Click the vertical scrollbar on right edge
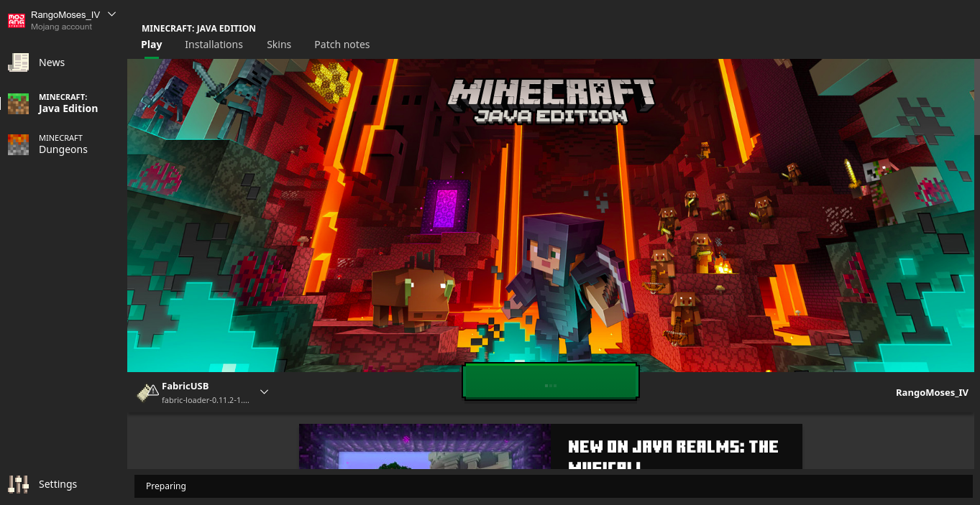This screenshot has width=980, height=505. pyautogui.click(x=976, y=101)
